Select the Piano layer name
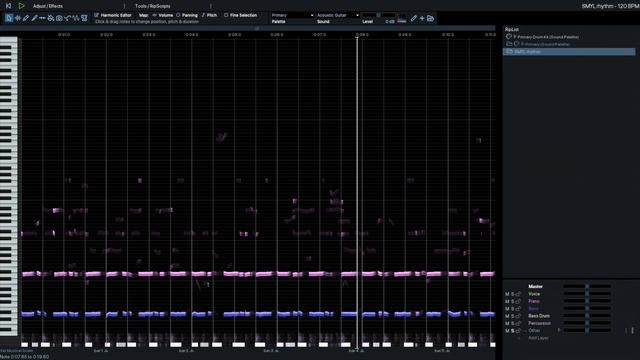The height and width of the screenshot is (360, 640). (534, 301)
